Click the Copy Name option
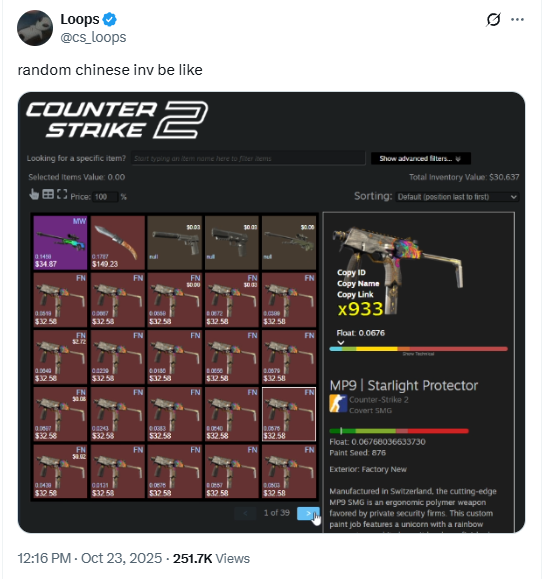 point(358,284)
